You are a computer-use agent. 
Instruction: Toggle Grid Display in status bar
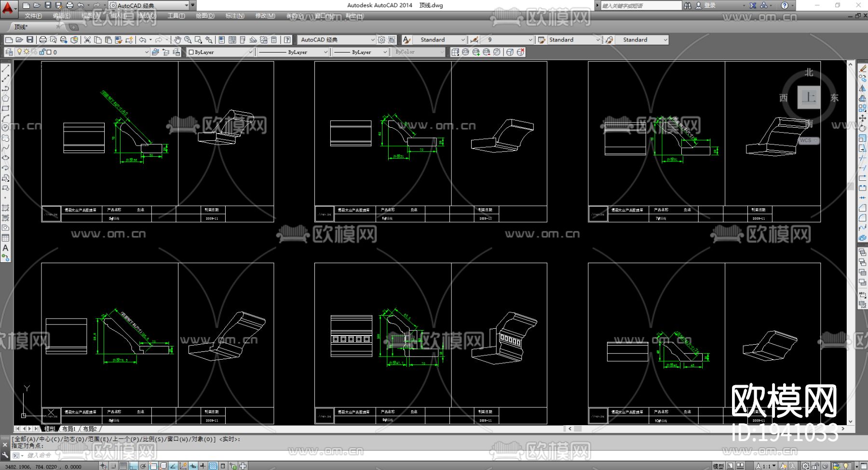(x=123, y=466)
